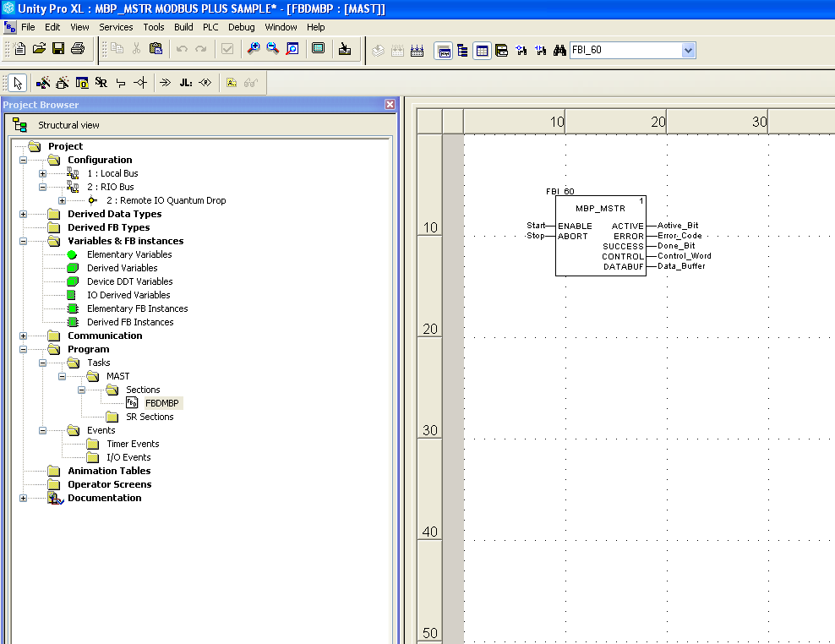Click the MBP_MSTR function block
Screen dimensions: 835x644
[601, 236]
